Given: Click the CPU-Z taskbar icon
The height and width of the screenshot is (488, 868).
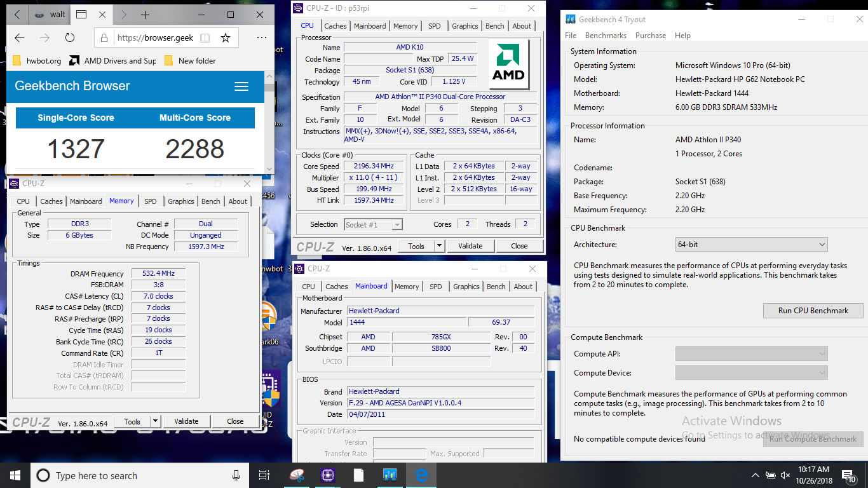Looking at the screenshot, I should 328,475.
